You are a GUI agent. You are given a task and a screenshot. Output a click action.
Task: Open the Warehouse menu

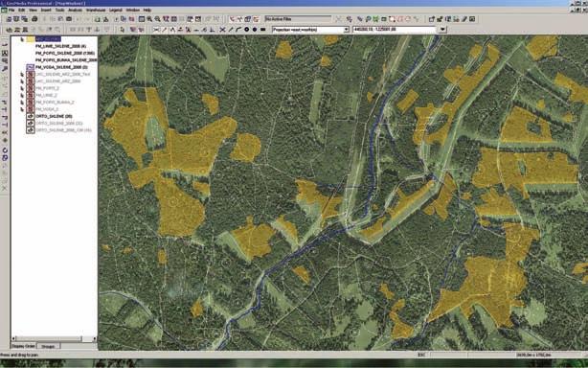96,11
